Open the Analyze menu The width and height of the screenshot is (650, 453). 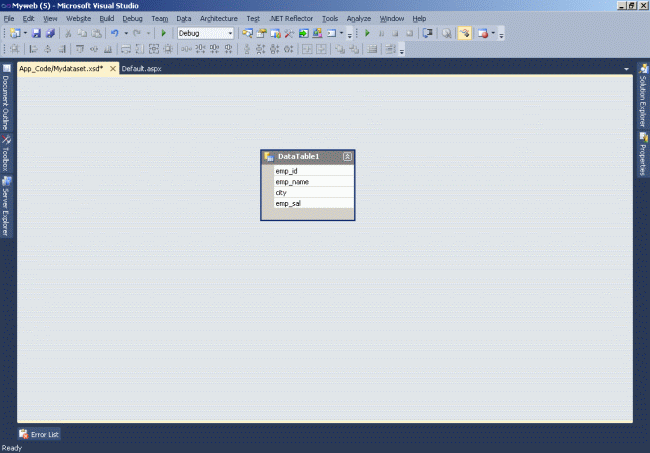[359, 19]
